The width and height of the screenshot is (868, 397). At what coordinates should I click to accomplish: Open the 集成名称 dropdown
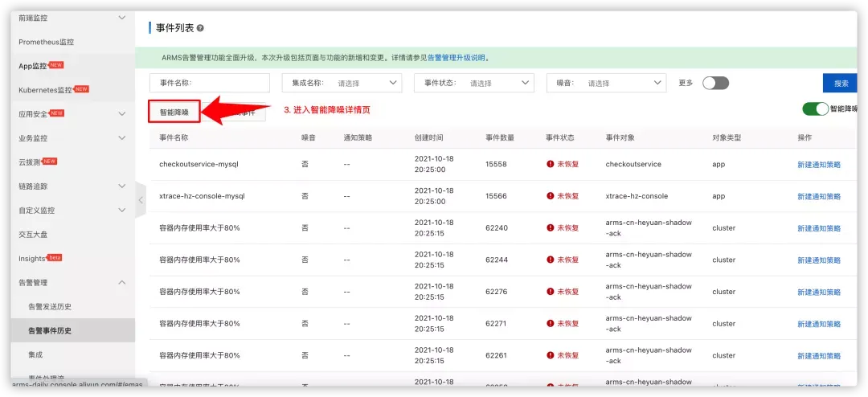click(342, 83)
